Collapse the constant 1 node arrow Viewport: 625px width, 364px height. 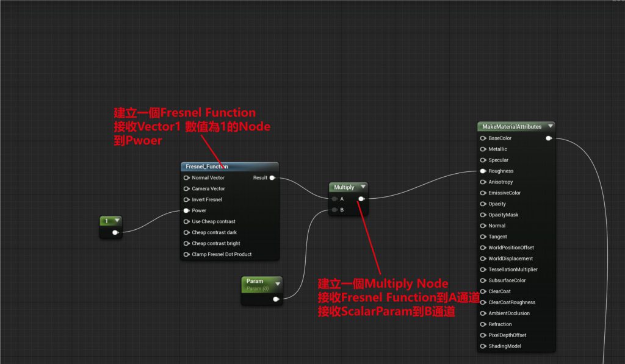tap(117, 221)
